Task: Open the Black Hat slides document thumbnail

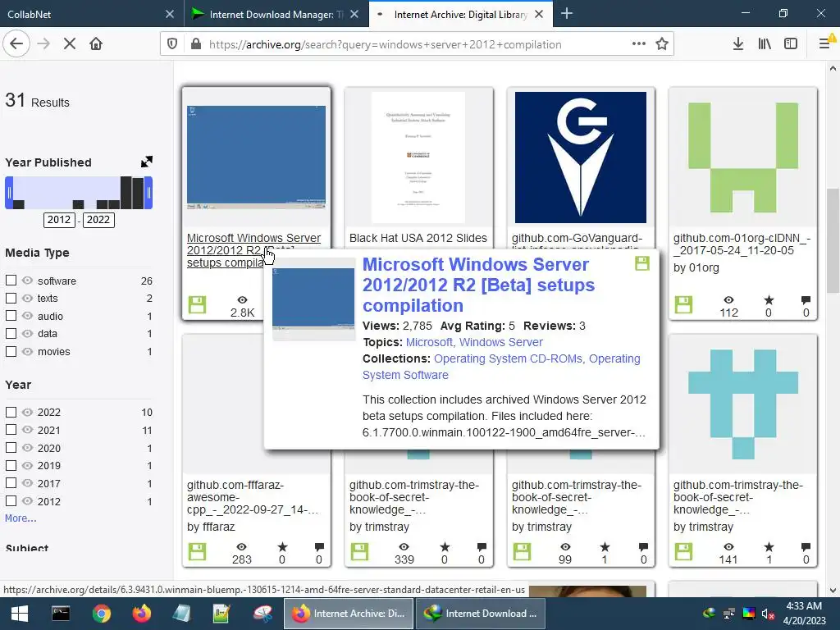Action: 418,157
